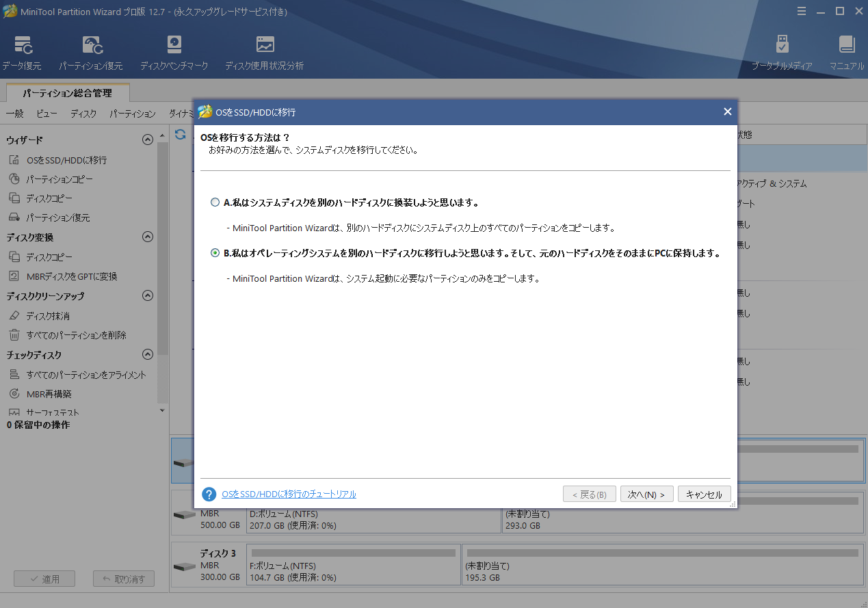The width and height of the screenshot is (868, 608).
Task: Click the 次へ (Next) button
Action: [646, 494]
